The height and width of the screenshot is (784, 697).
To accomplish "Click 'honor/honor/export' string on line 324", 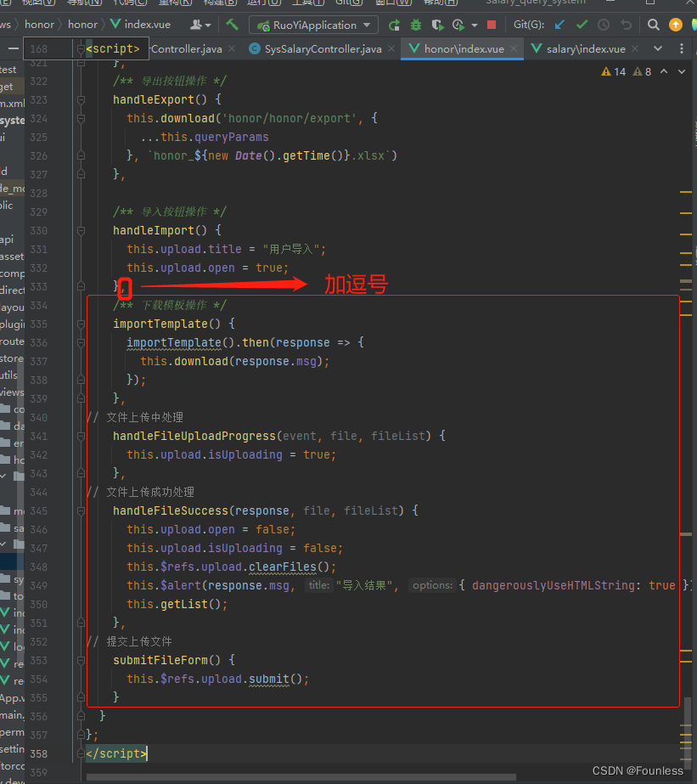I will (x=289, y=119).
